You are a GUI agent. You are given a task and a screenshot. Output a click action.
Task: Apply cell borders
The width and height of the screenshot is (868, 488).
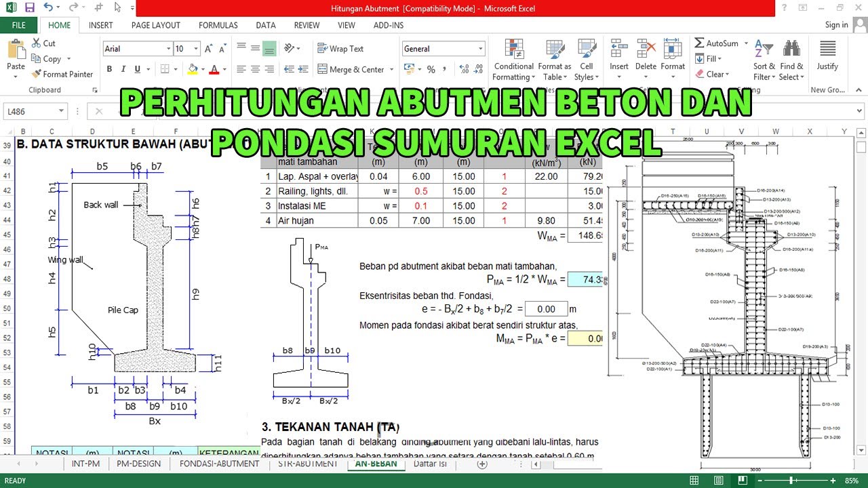point(166,69)
